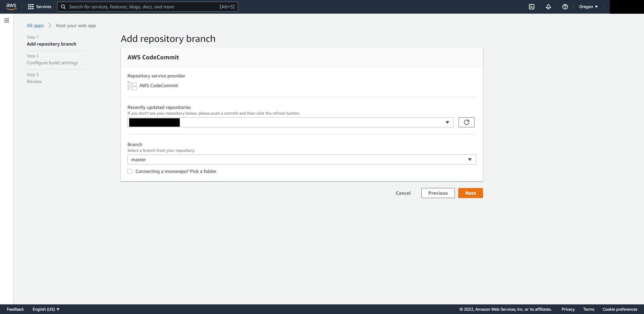The height and width of the screenshot is (314, 644).
Task: Open the Branch dropdown showing master
Action: [x=470, y=160]
